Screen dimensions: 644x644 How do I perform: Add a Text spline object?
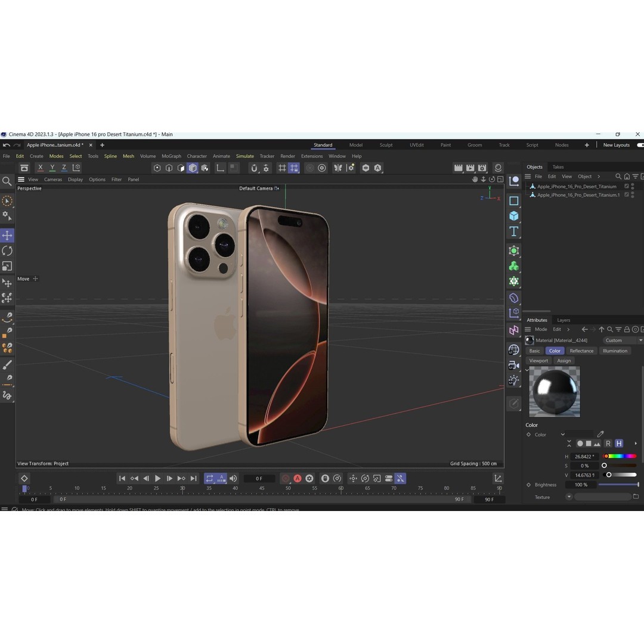[x=513, y=231]
